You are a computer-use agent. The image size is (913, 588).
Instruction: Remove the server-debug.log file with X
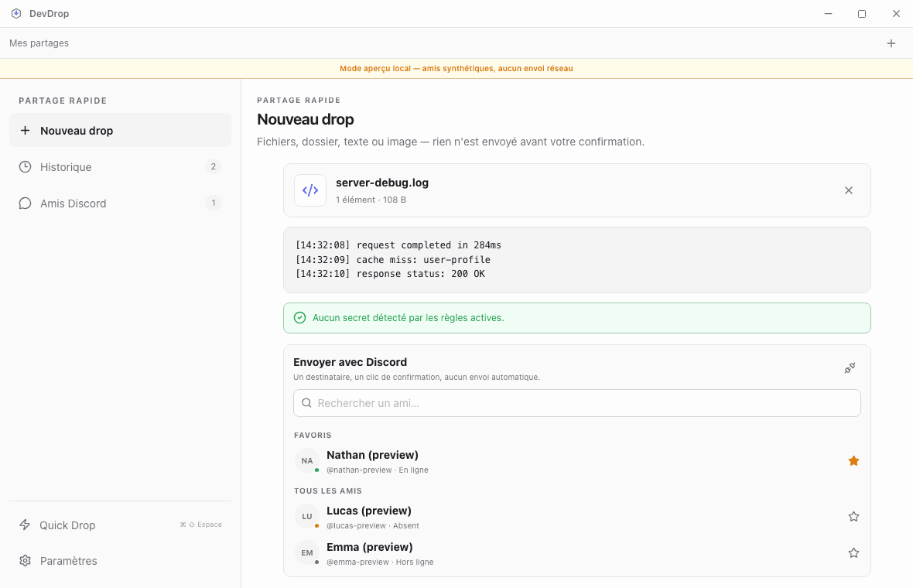[x=848, y=190]
